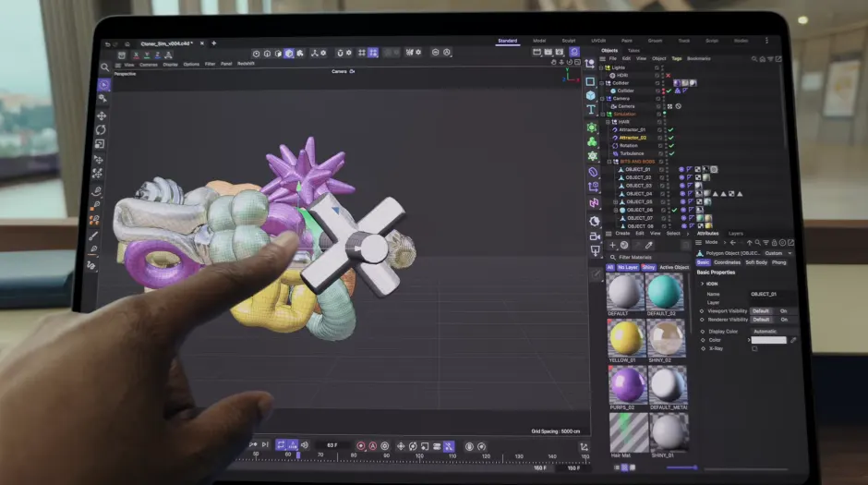Add new document tab with plus icon
This screenshot has height=485, width=868.
click(x=213, y=43)
